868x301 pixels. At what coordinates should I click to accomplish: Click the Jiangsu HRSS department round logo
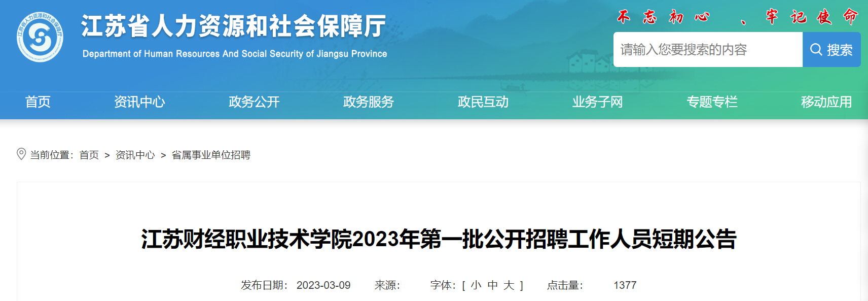[40, 37]
